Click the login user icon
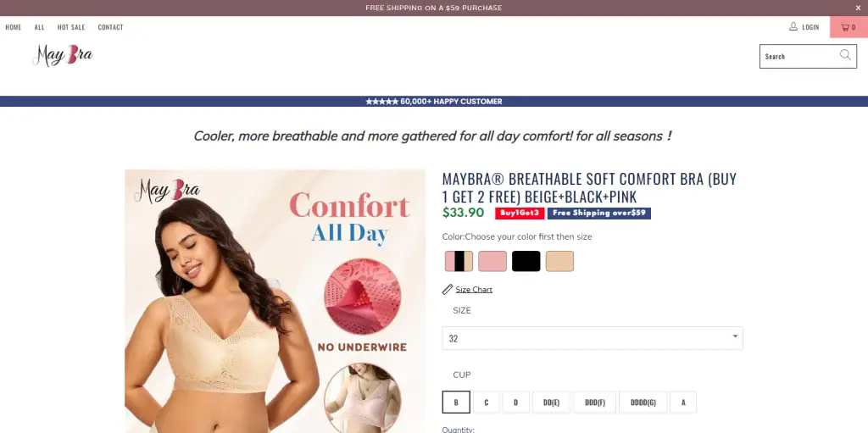 (793, 26)
